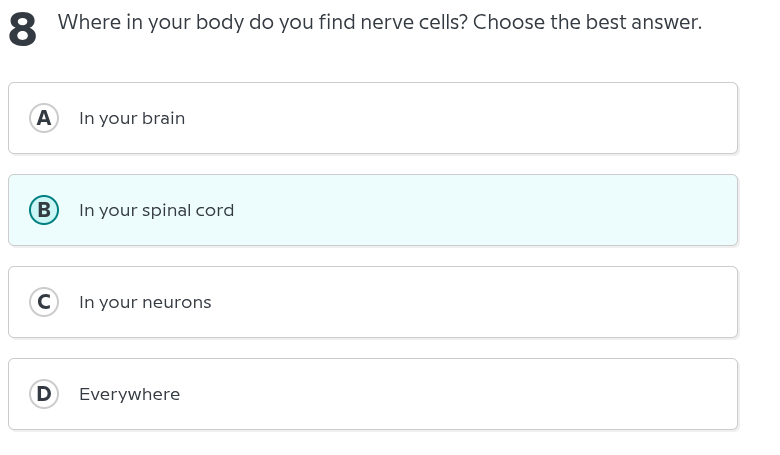This screenshot has height=455, width=780.
Task: Select the "In your neurons" answer text
Action: [145, 302]
